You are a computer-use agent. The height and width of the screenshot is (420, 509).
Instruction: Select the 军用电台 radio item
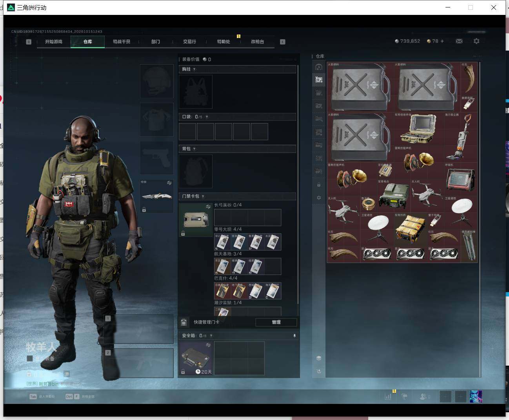(394, 196)
